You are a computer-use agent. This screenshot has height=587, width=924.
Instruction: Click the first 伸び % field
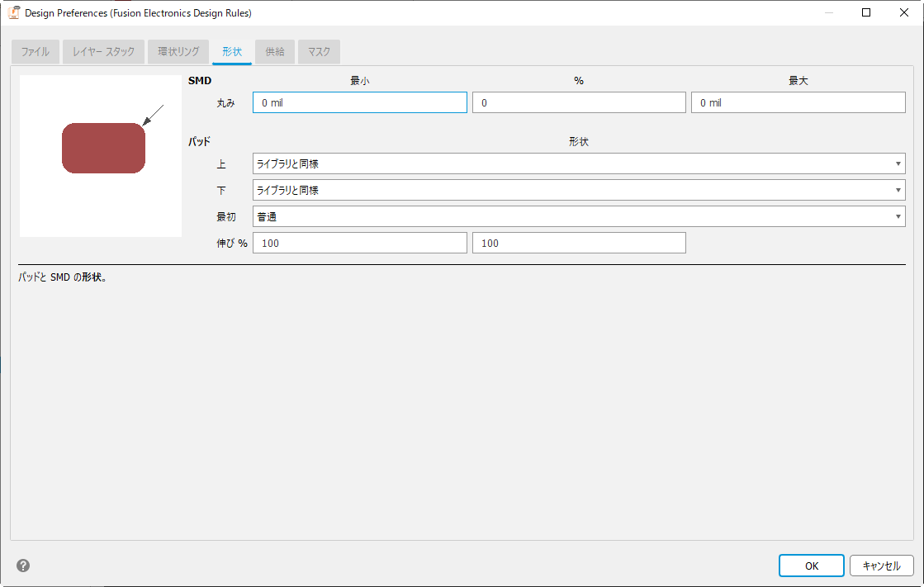coord(360,243)
